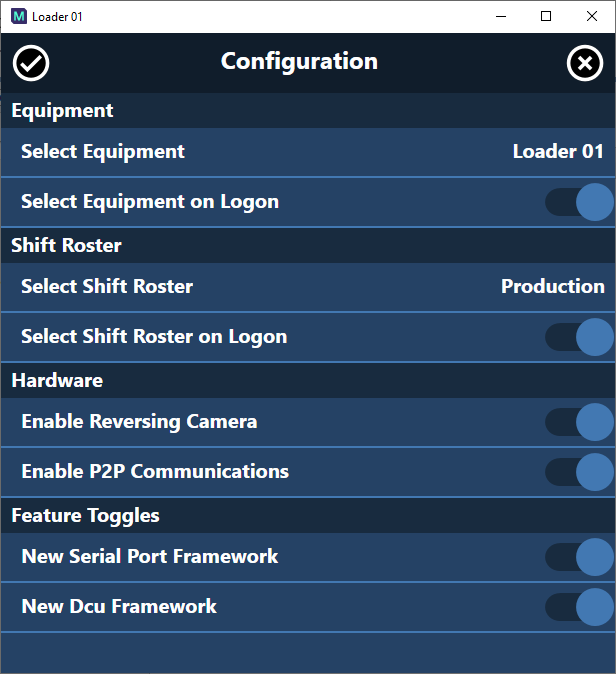The height and width of the screenshot is (674, 616).
Task: Disable Select Shift Roster on Logon switch
Action: (580, 337)
